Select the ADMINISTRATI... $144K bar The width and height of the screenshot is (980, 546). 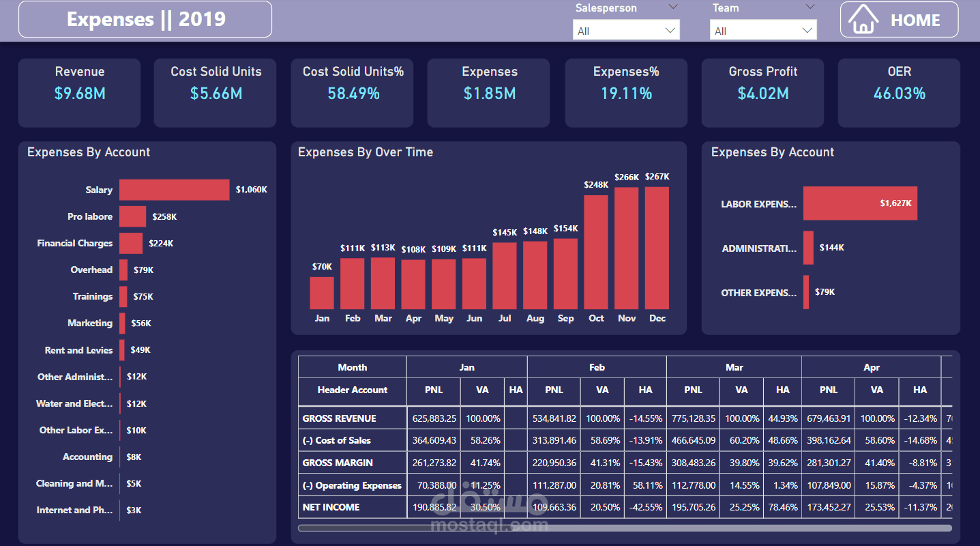tap(808, 248)
